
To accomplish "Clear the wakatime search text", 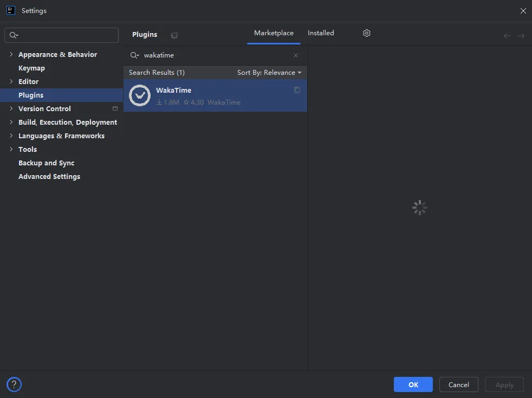I will tap(296, 55).
